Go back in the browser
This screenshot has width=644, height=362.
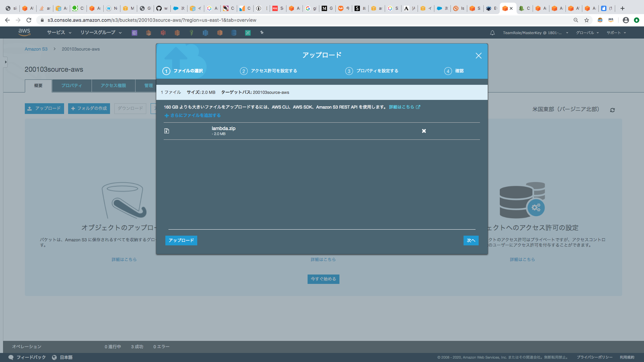[x=7, y=20]
